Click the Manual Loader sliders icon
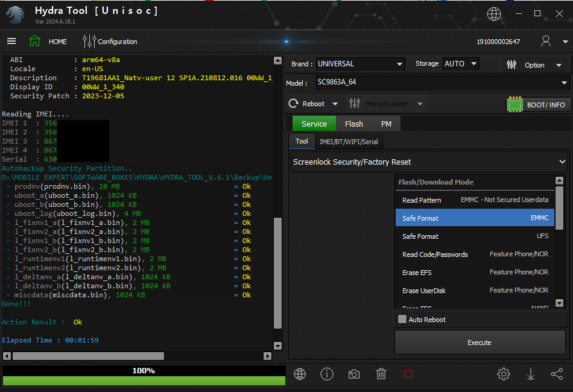The width and height of the screenshot is (573, 392). click(x=355, y=104)
